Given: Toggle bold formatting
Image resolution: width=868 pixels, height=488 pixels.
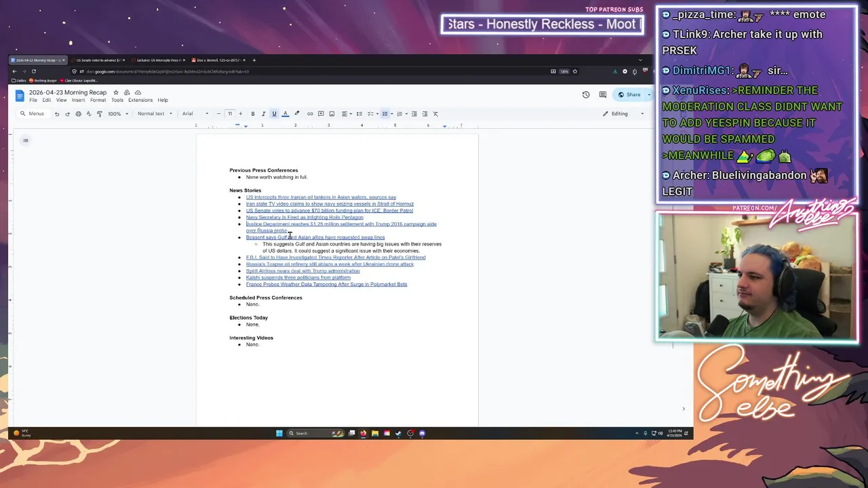Looking at the screenshot, I should pos(253,114).
